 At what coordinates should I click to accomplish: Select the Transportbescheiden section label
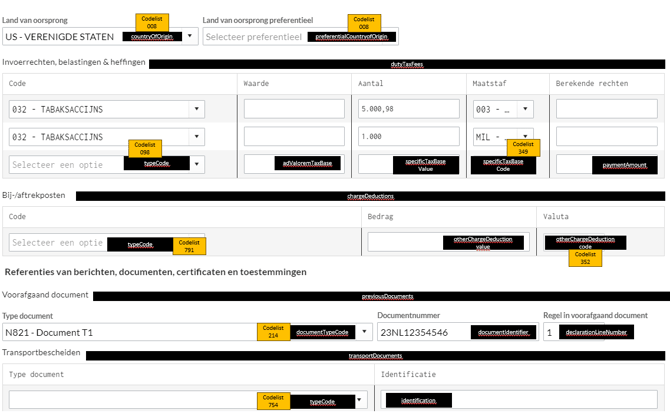(41, 352)
